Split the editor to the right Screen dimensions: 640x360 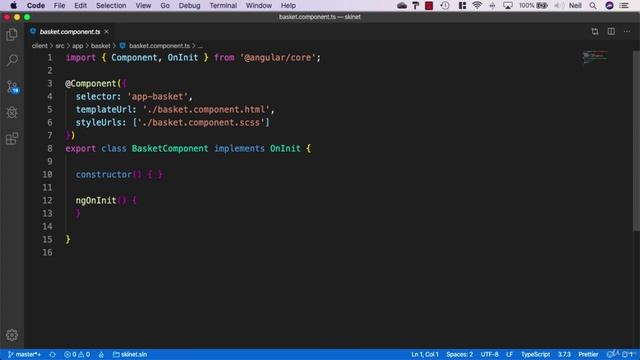click(x=611, y=31)
